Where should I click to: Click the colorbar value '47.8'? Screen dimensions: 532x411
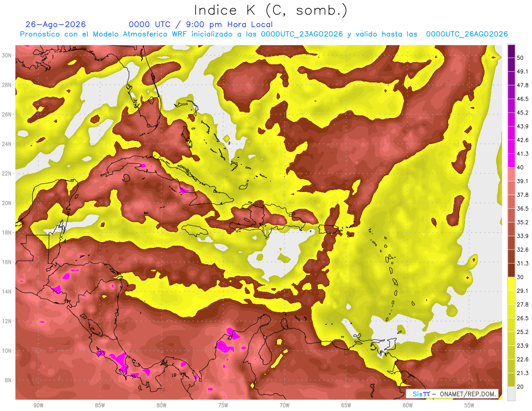tap(523, 85)
